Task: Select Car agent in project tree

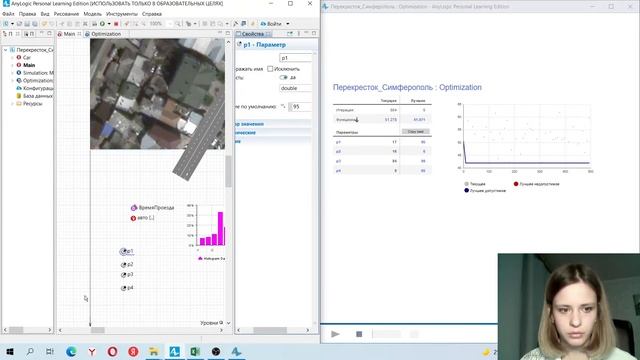Action: (x=24, y=58)
